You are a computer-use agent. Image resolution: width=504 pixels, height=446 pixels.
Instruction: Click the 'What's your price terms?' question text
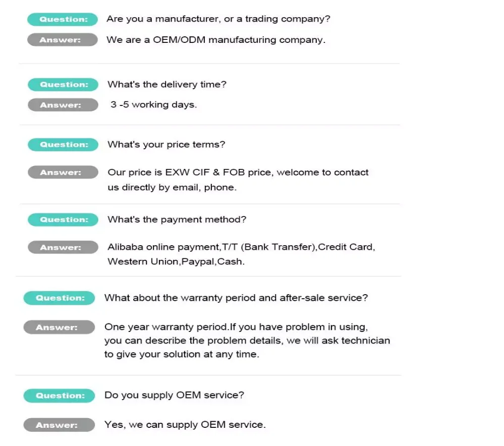[x=166, y=145]
